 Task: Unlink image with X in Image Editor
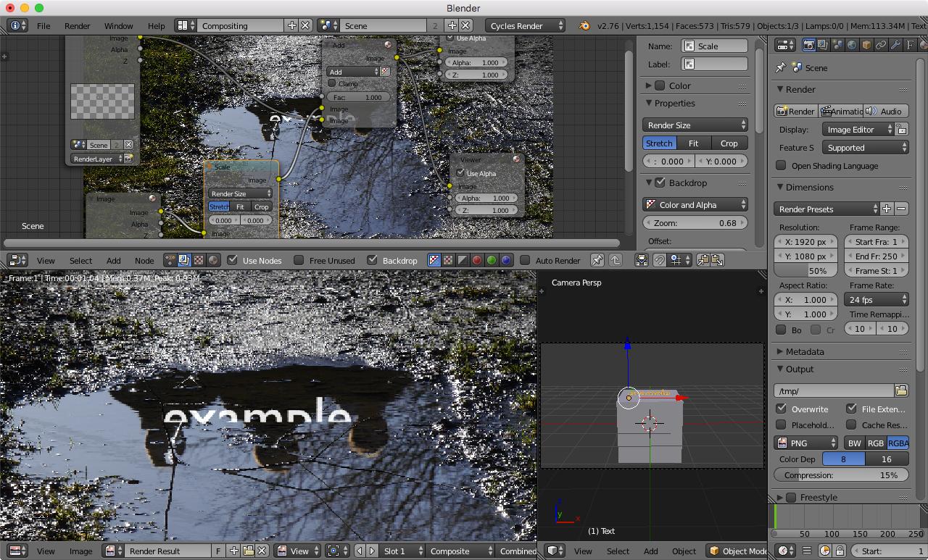262,551
